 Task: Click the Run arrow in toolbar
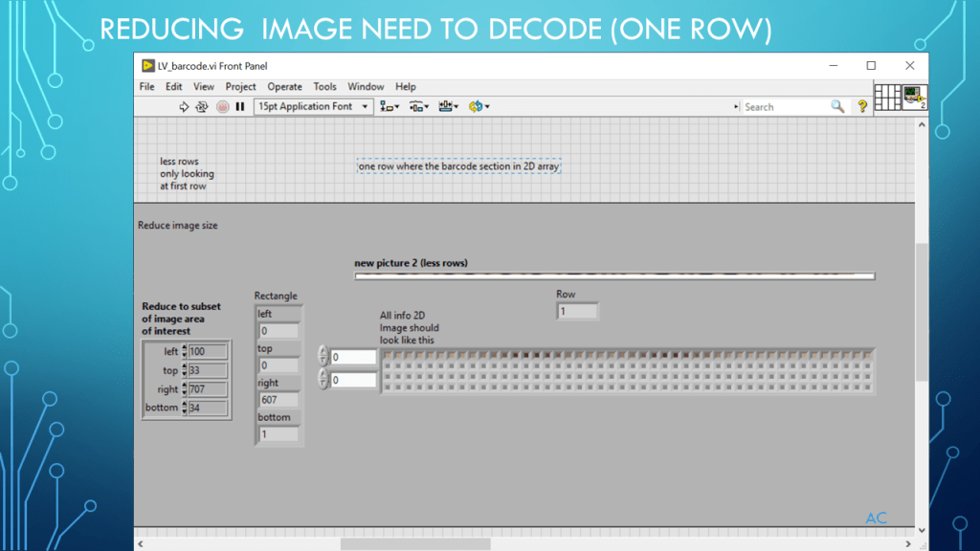[x=184, y=107]
